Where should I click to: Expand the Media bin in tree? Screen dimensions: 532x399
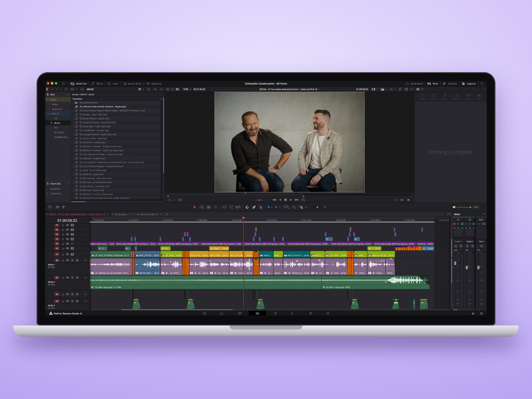50,104
